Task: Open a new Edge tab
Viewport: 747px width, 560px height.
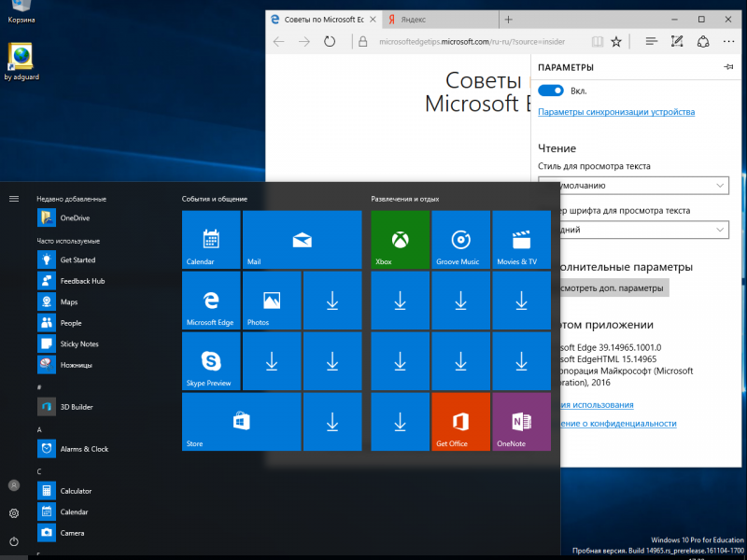Action: click(x=508, y=20)
